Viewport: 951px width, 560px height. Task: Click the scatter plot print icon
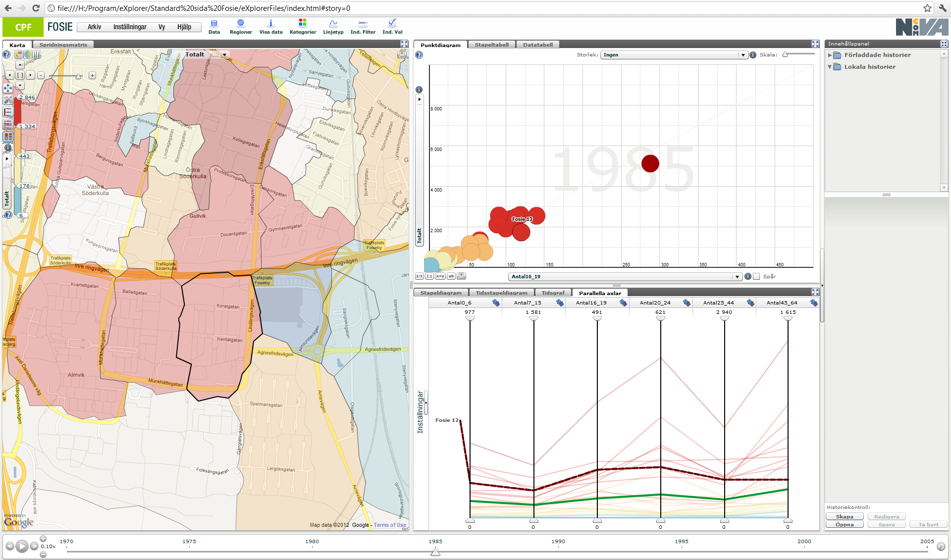(x=462, y=276)
